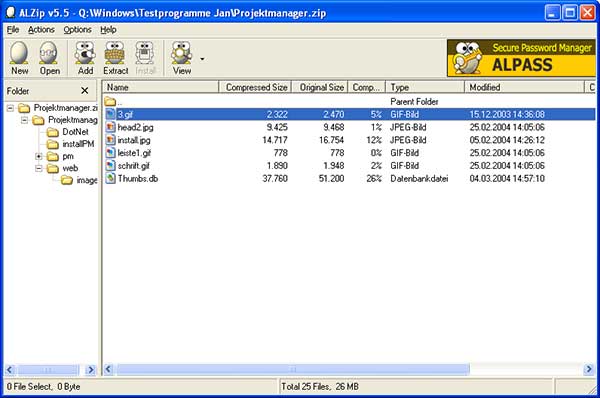
Task: Collapse the web folder node
Action: click(x=39, y=168)
